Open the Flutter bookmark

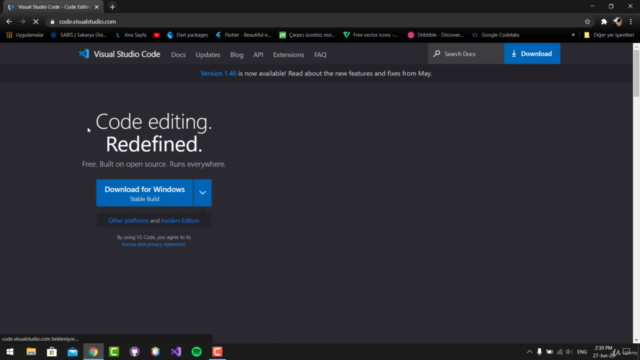(x=243, y=35)
